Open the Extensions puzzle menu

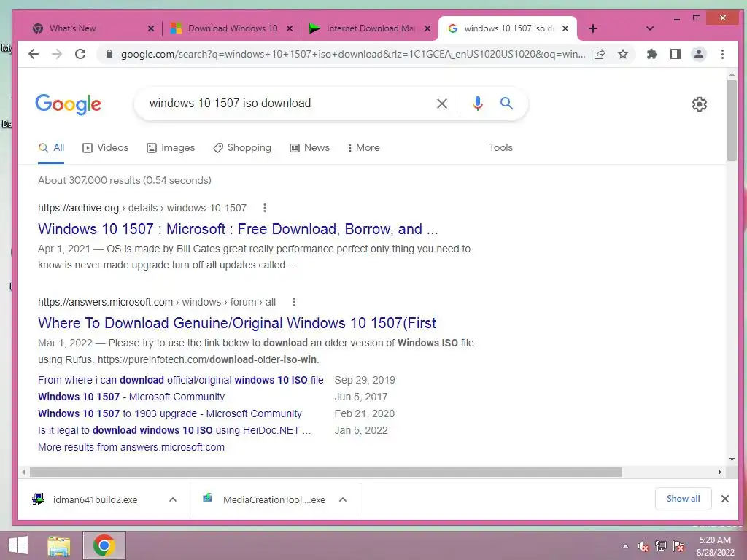click(x=651, y=54)
